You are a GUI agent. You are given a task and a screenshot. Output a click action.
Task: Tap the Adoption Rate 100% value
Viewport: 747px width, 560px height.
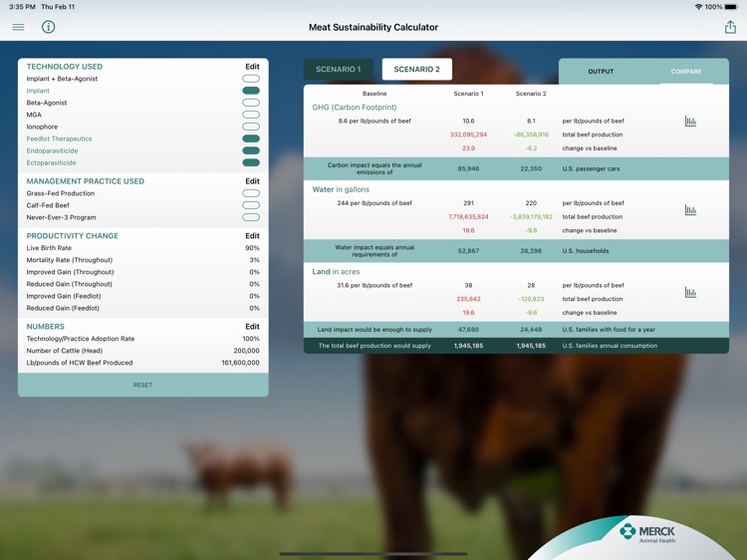click(x=251, y=339)
